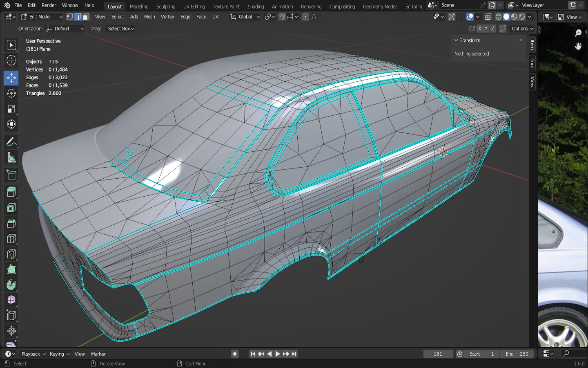Activate the Rotate tool
The height and width of the screenshot is (368, 588).
11,93
